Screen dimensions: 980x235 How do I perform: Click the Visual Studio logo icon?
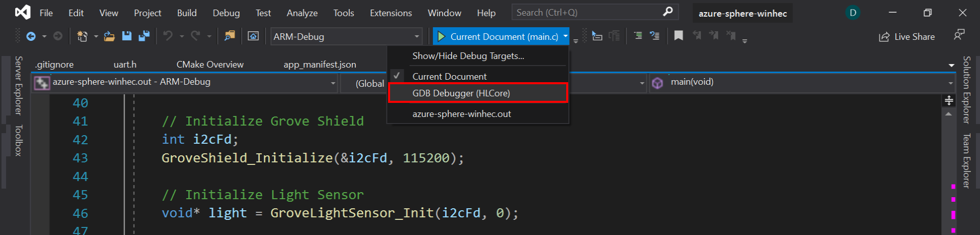tap(23, 12)
